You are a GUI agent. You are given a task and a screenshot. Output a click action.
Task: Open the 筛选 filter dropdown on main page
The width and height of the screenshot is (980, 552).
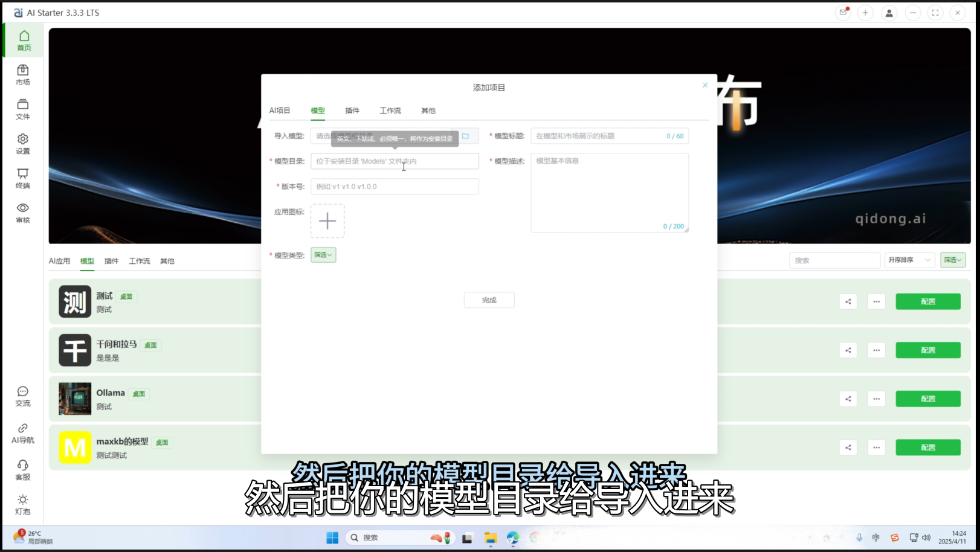953,260
